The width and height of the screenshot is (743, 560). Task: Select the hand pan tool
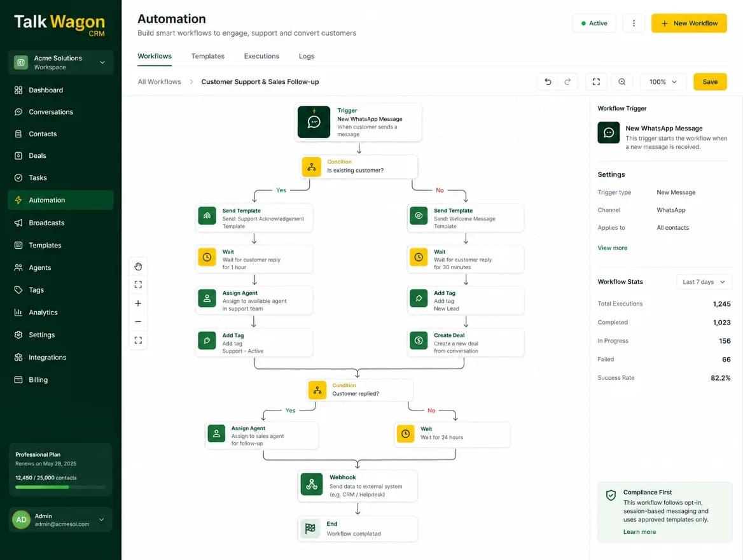pos(138,267)
